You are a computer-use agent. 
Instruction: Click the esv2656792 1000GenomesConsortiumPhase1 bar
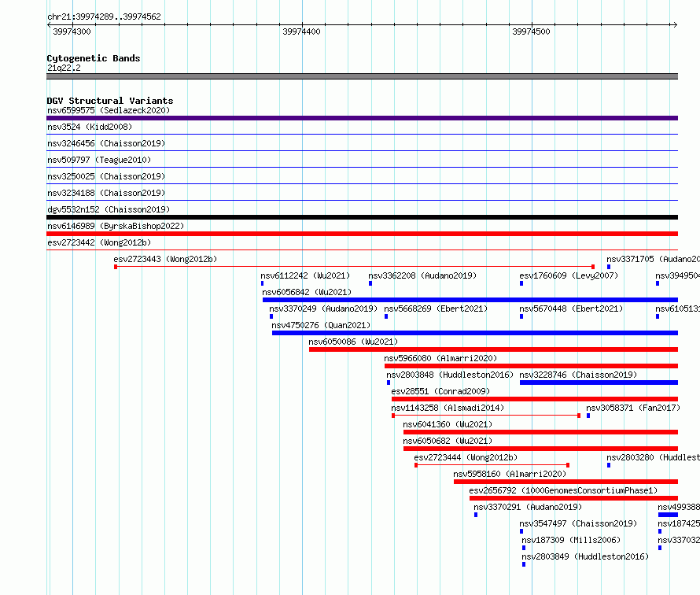(573, 498)
